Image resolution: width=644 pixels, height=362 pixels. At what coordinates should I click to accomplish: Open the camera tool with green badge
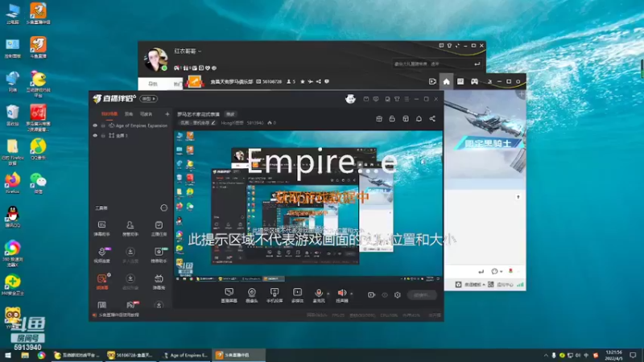pos(159,252)
